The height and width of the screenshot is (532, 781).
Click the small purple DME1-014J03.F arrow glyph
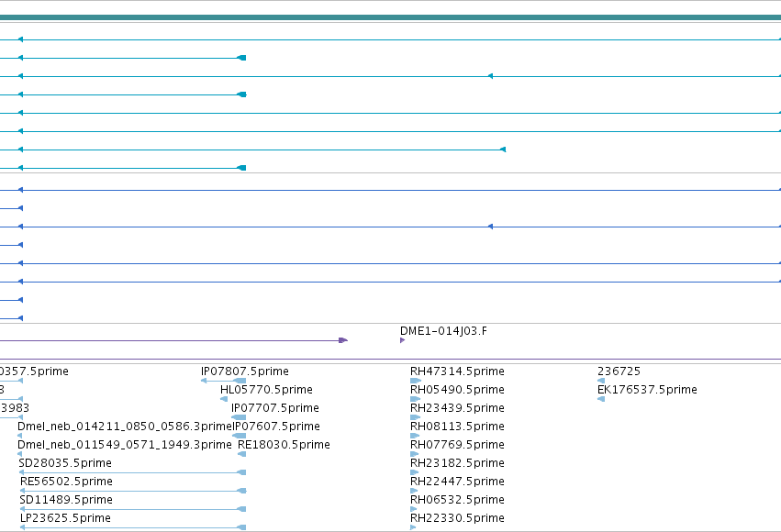403,340
